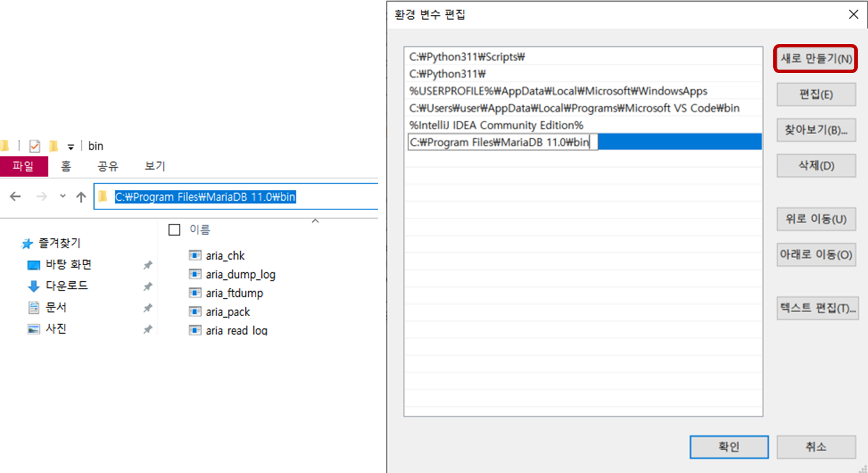
Task: Select the MariaDB 11.0 bin path entry
Action: tap(501, 142)
